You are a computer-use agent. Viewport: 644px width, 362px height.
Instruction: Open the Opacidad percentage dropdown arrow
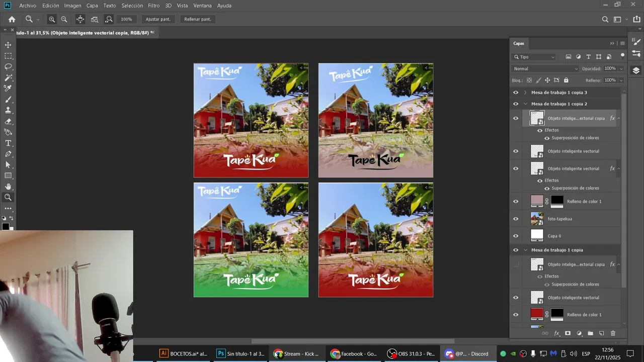(621, 68)
